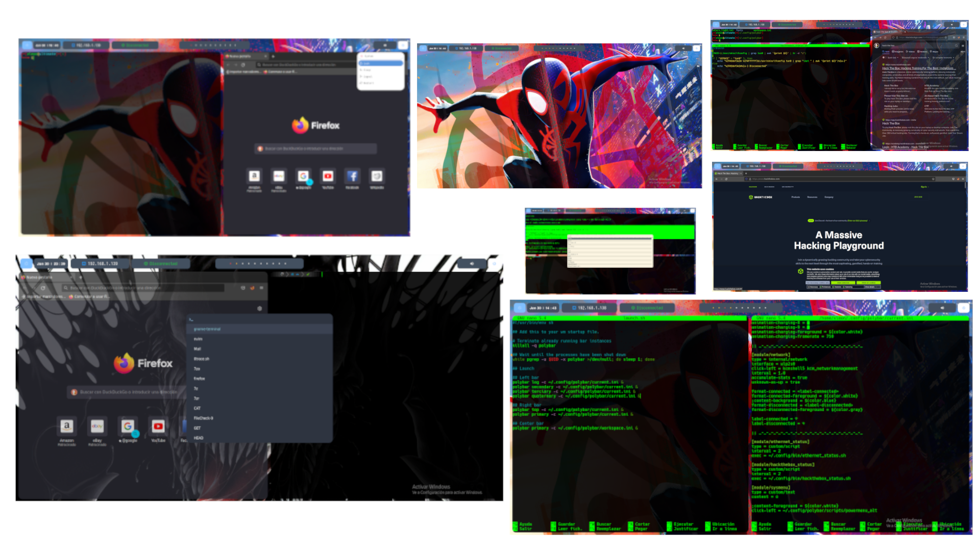Image resolution: width=980 pixels, height=551 pixels.
Task: Expand Show details in the cookie banner
Action: tap(871, 287)
